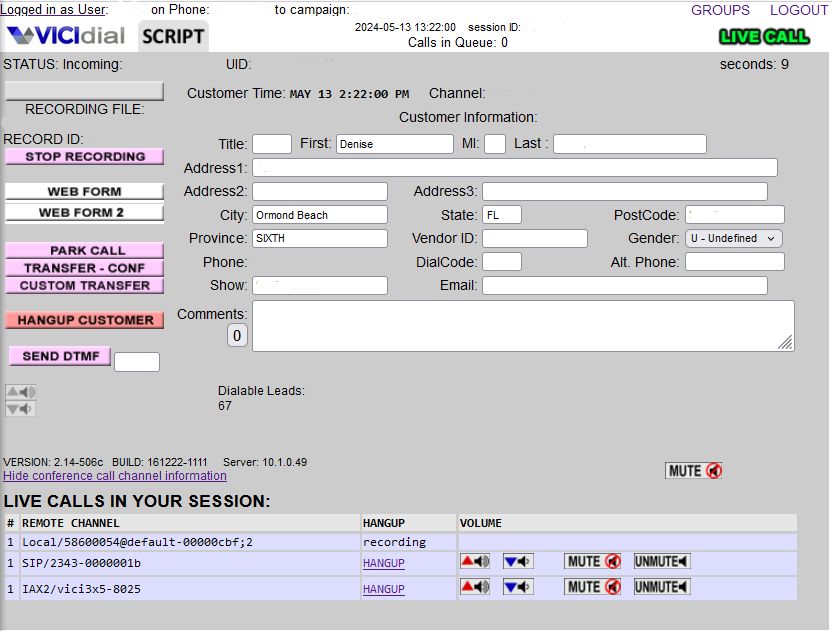Unmute the IAX2/vici3x5 channel
832x631 pixels.
pos(661,587)
